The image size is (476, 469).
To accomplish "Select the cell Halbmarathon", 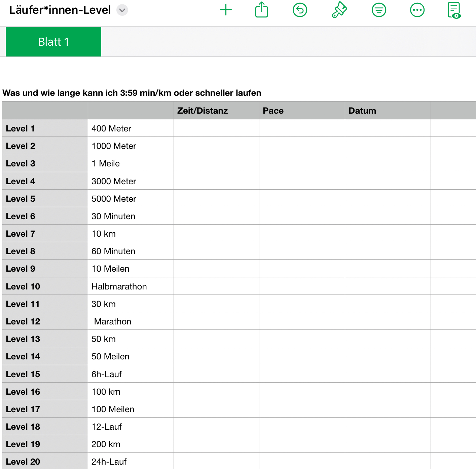I will point(131,286).
